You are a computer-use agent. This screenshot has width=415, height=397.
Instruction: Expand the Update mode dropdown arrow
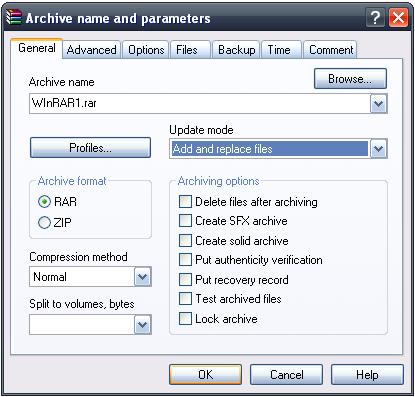pyautogui.click(x=379, y=149)
